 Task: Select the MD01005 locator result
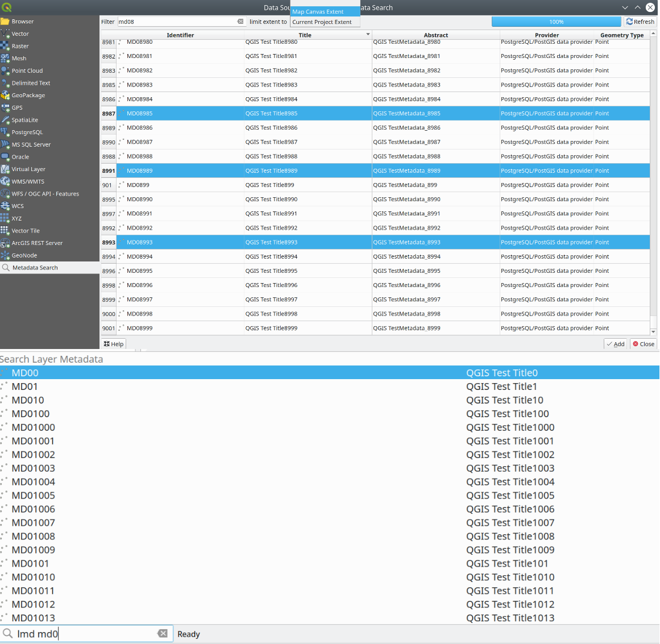pyautogui.click(x=34, y=496)
